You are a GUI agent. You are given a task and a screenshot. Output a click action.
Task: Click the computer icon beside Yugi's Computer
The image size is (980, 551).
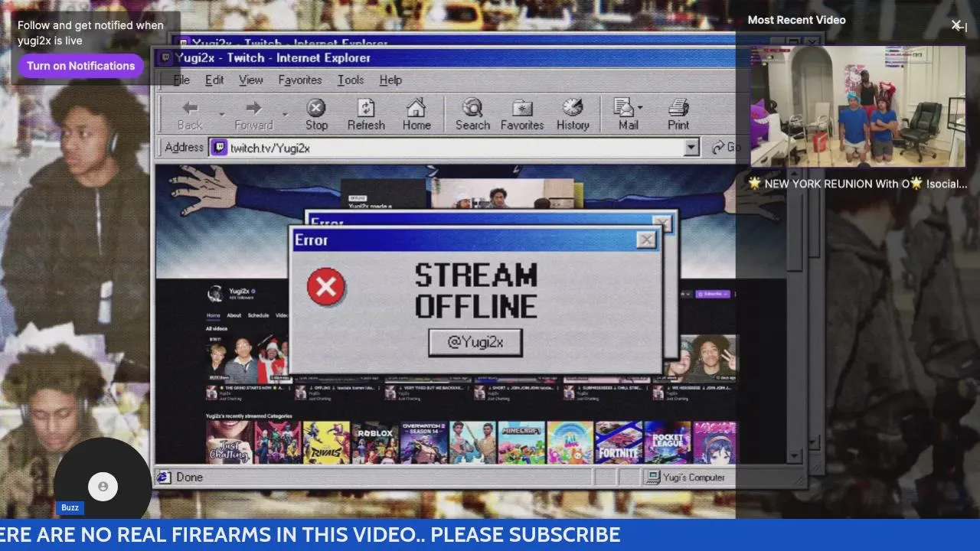tap(653, 477)
